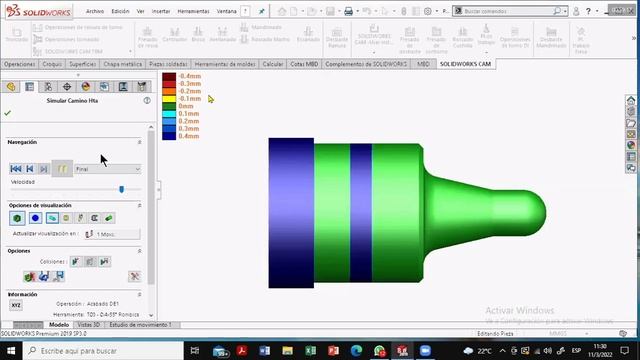Open the Ventana menu

(227, 11)
